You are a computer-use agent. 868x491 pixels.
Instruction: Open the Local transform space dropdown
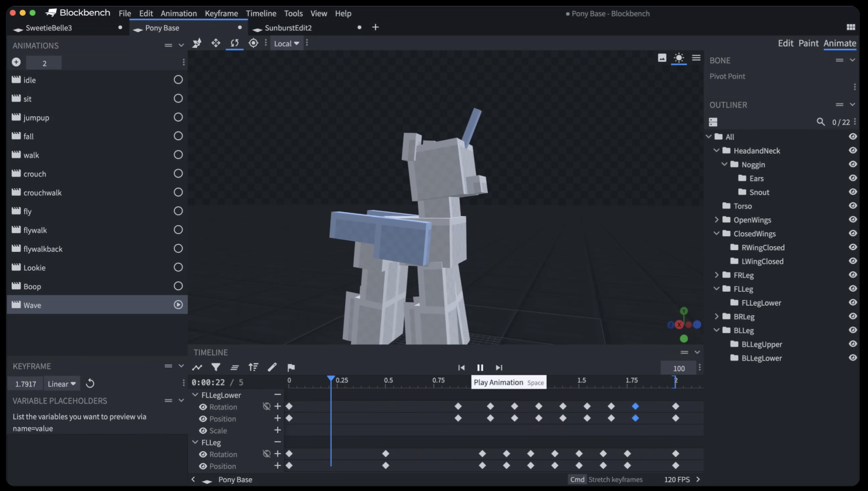287,43
